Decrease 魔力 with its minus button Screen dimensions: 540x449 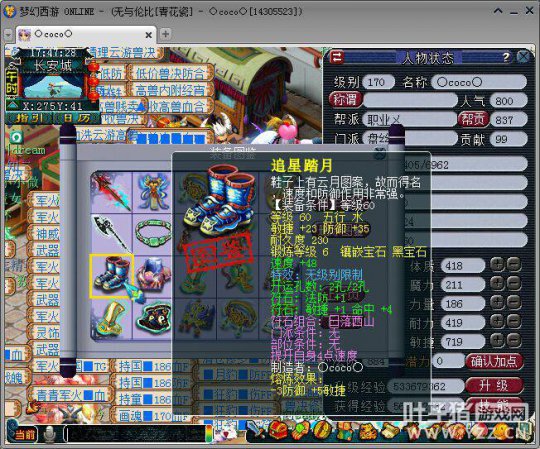click(514, 284)
